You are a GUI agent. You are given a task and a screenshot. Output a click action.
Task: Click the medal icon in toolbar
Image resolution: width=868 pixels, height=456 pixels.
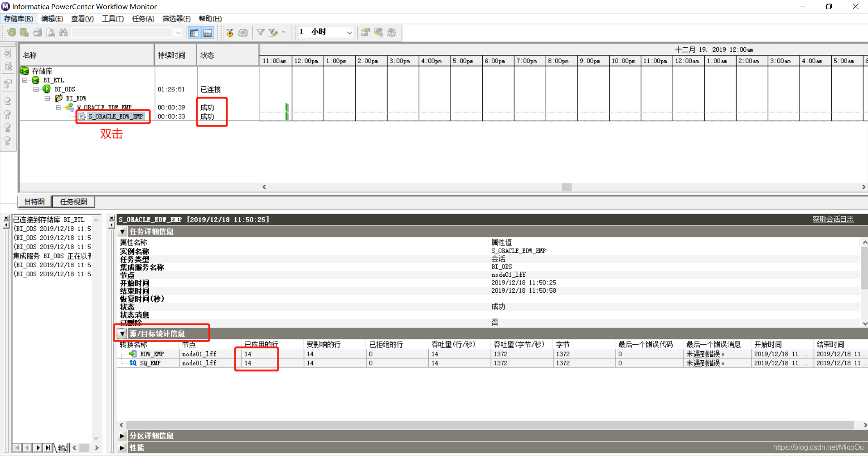[230, 33]
